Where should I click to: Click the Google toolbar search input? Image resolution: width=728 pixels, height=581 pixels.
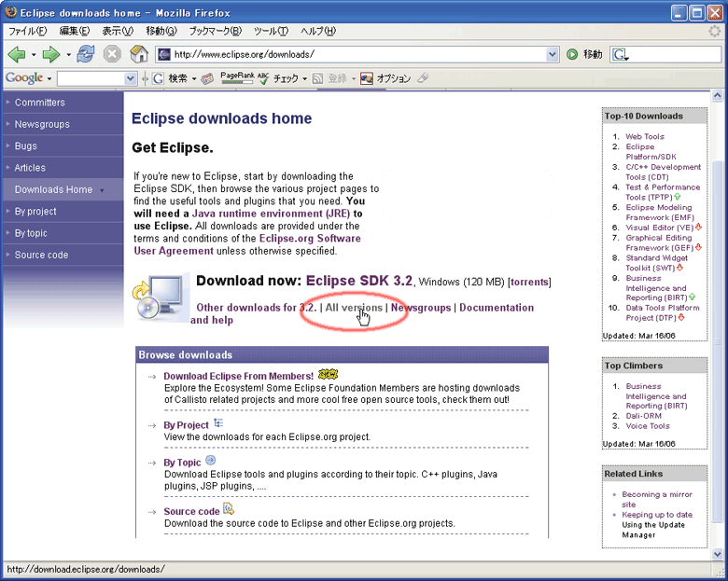tap(91, 78)
